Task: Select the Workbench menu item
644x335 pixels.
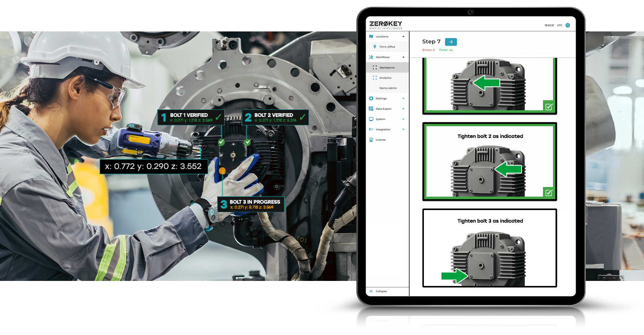Action: click(x=387, y=68)
